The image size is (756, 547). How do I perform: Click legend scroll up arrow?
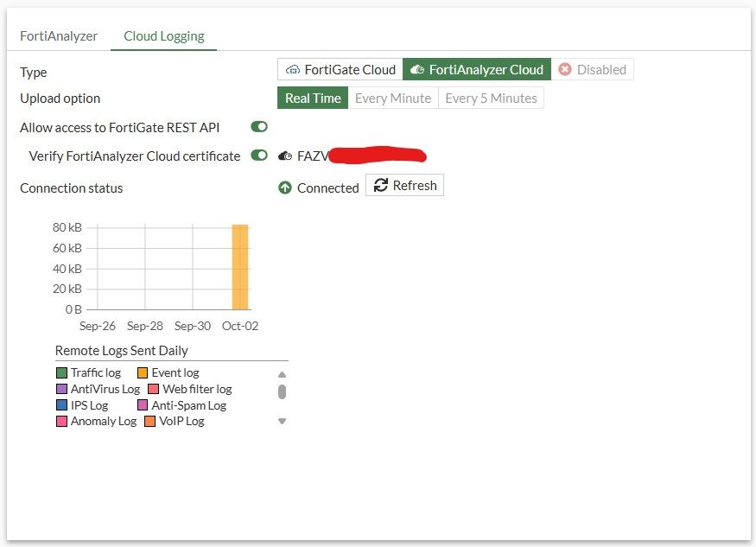coord(282,375)
